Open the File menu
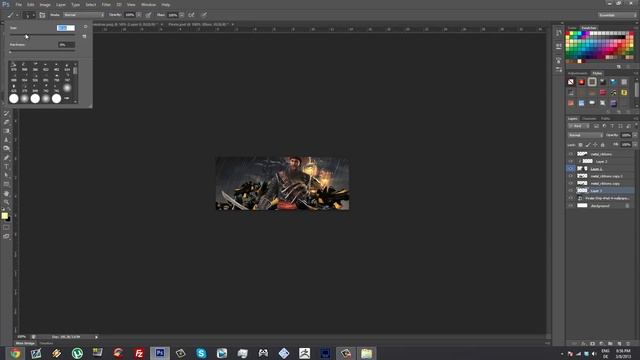The image size is (640, 360). click(x=18, y=4)
